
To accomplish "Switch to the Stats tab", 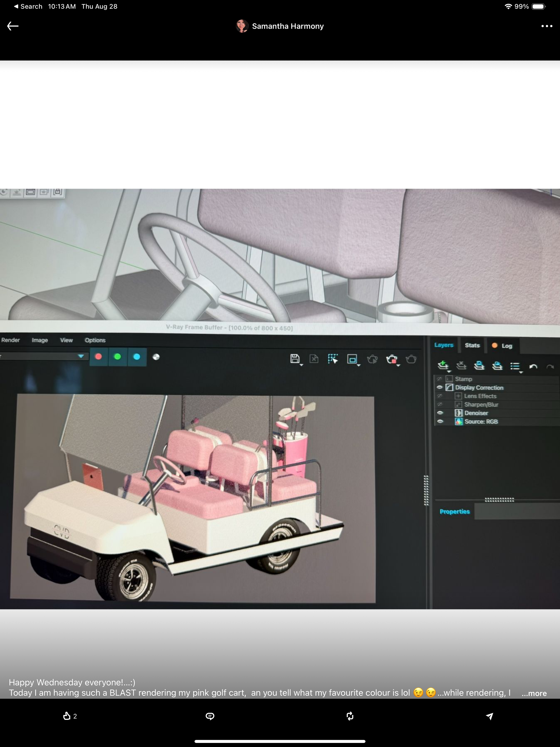I will (x=472, y=345).
